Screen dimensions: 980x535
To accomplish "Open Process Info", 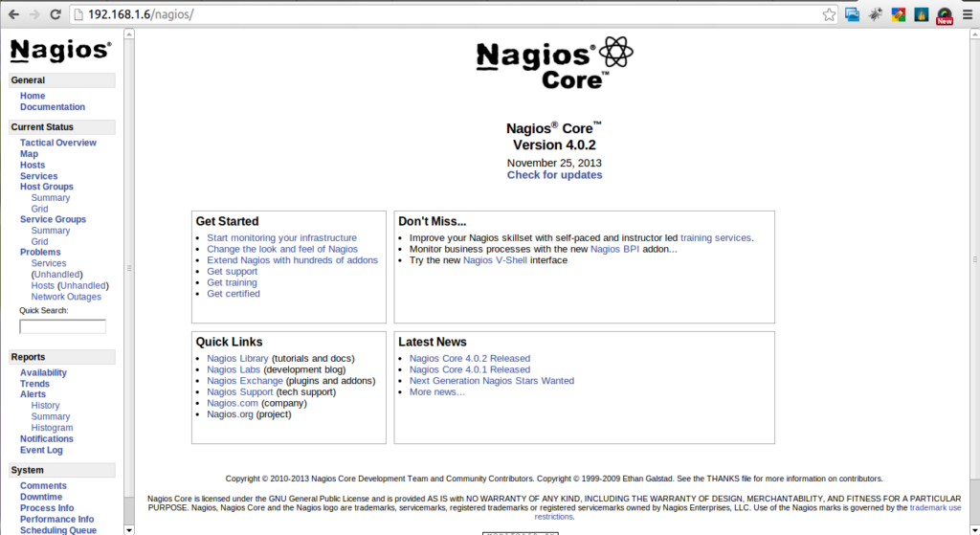I will point(47,508).
